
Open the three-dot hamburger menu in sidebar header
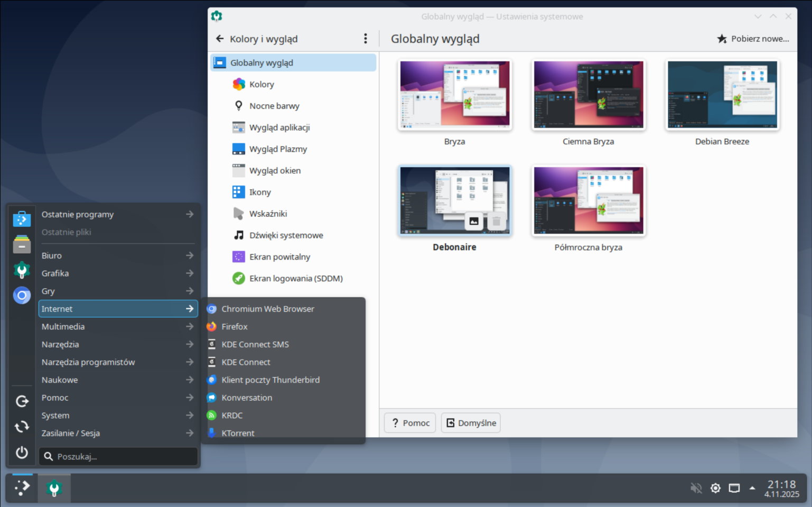coord(365,39)
